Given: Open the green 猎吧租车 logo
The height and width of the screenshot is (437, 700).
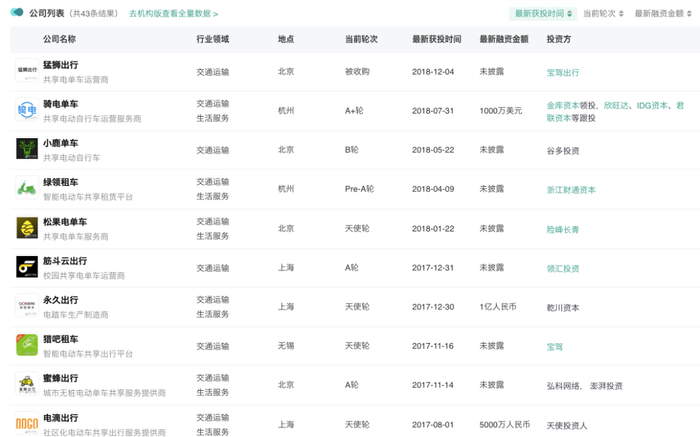Looking at the screenshot, I should 27,346.
